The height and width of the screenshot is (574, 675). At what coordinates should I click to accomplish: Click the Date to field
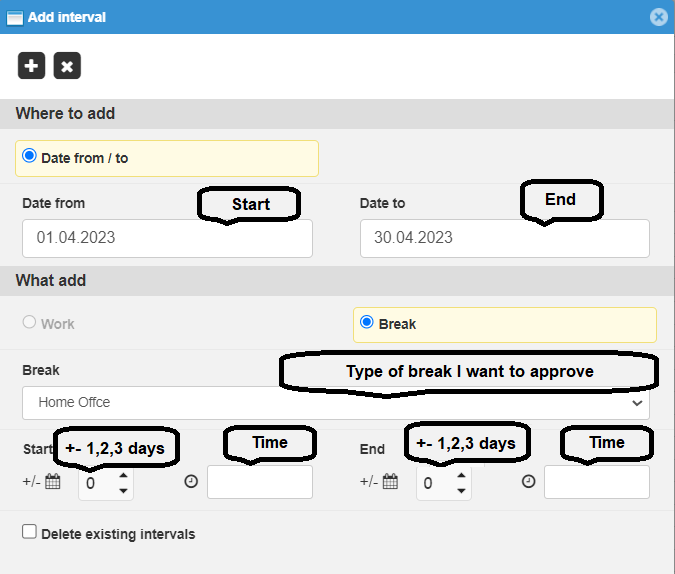tap(504, 238)
